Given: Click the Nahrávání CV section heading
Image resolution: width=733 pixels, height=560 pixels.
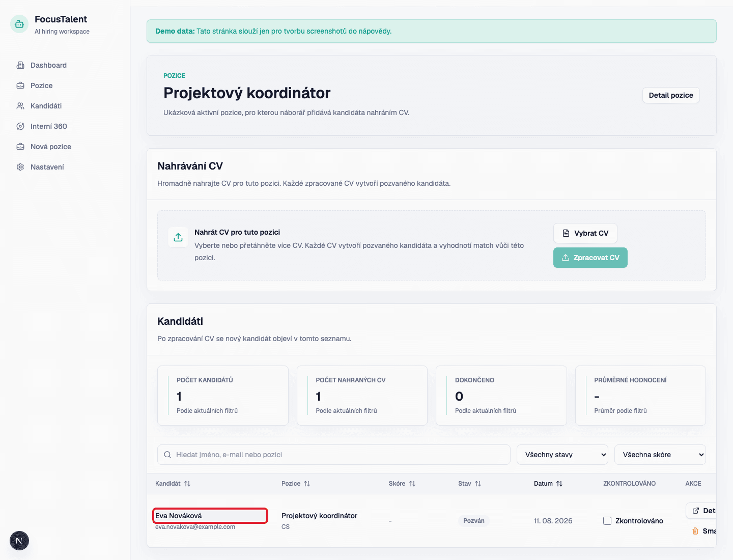Looking at the screenshot, I should tap(190, 166).
